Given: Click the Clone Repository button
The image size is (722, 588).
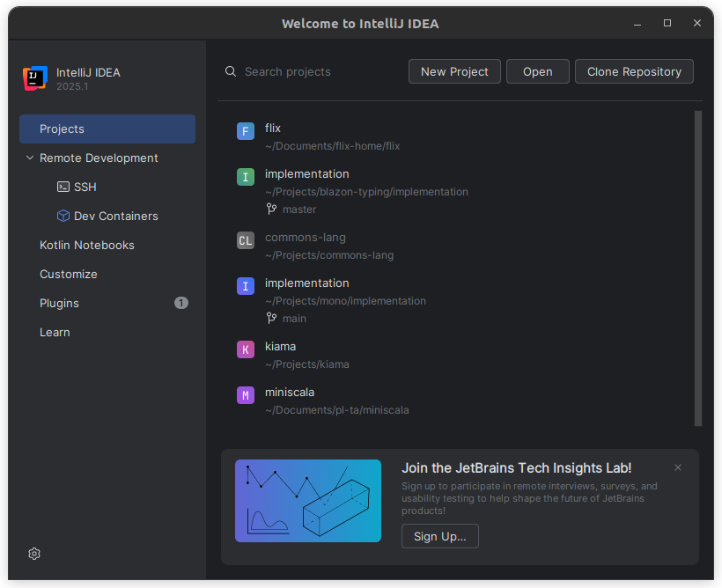Looking at the screenshot, I should [634, 72].
